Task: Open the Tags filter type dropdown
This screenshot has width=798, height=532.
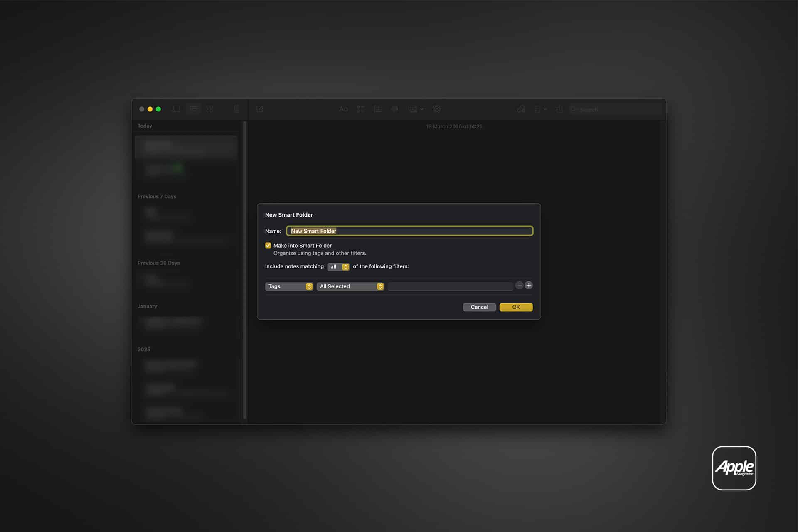Action: coord(289,286)
